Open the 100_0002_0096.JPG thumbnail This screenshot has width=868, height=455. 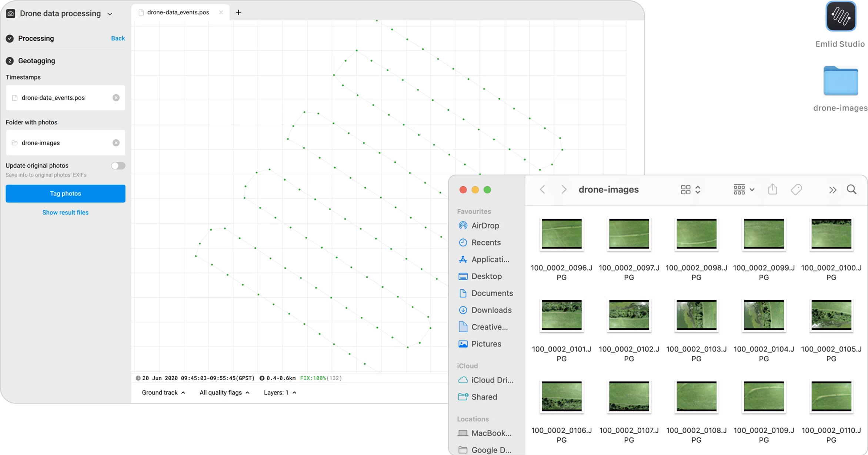[561, 235]
